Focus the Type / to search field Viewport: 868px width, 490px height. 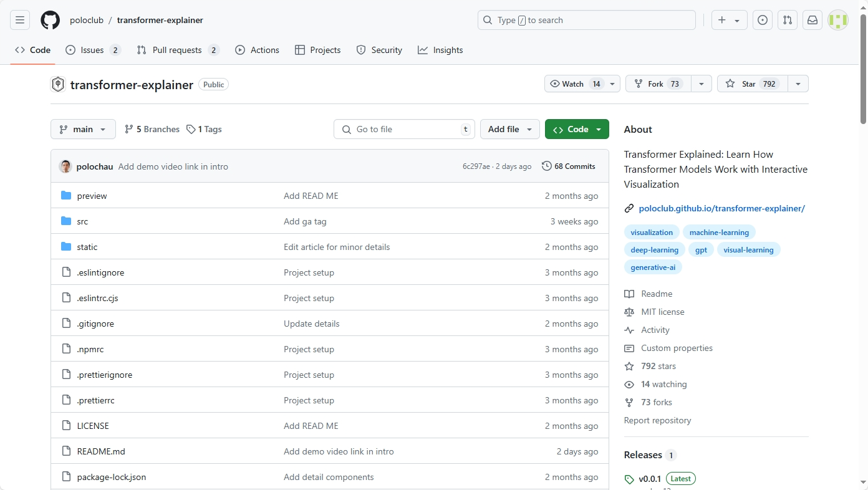(x=587, y=20)
